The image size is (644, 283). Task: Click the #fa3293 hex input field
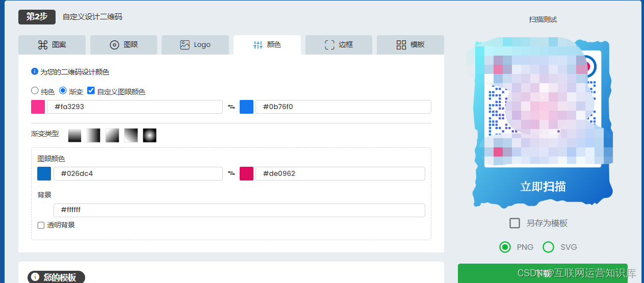tap(135, 107)
